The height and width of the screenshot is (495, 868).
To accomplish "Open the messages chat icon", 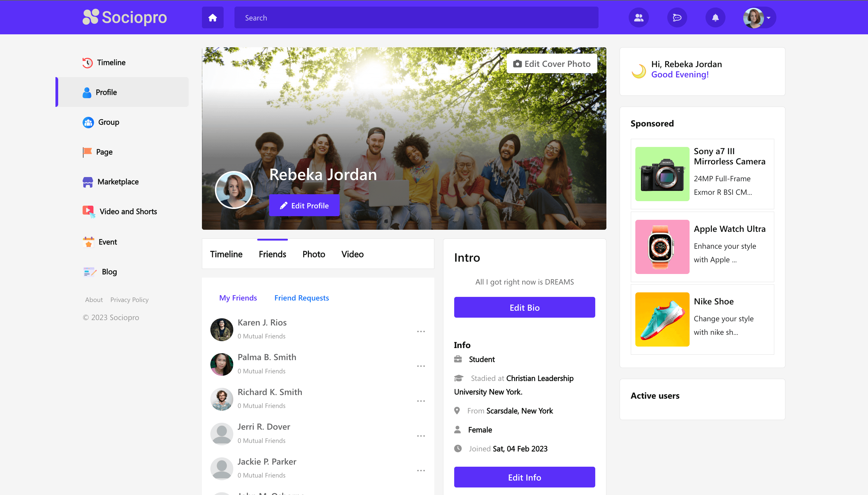I will [x=677, y=18].
